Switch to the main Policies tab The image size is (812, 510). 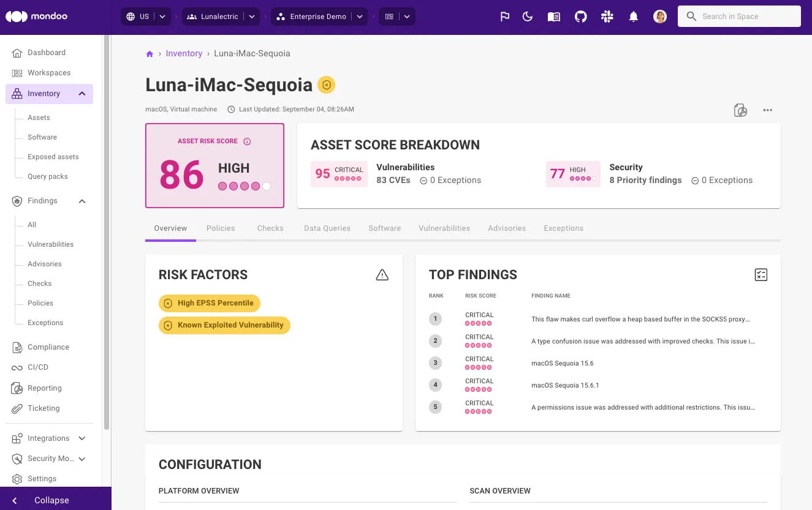pos(221,228)
